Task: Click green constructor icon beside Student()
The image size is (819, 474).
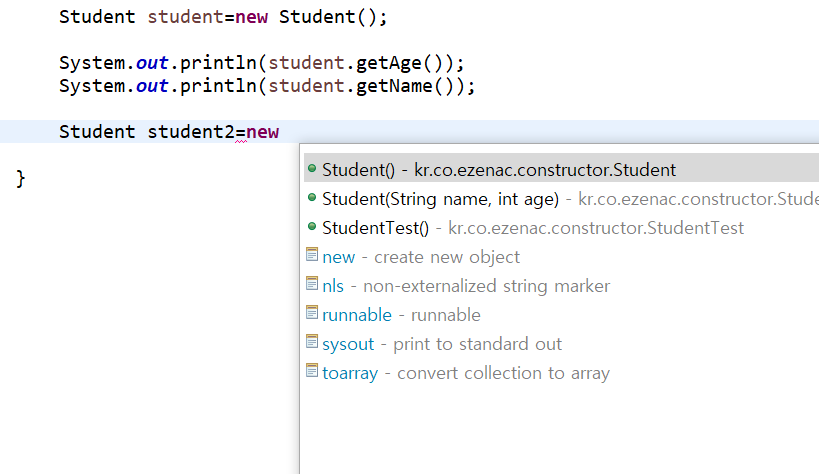Action: [312, 168]
